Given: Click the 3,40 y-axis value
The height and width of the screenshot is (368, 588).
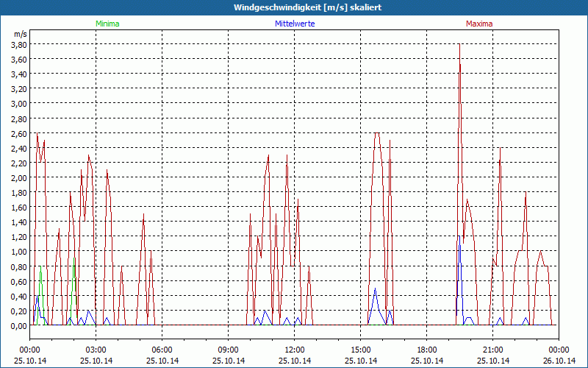Looking at the screenshot, I should 19,74.
